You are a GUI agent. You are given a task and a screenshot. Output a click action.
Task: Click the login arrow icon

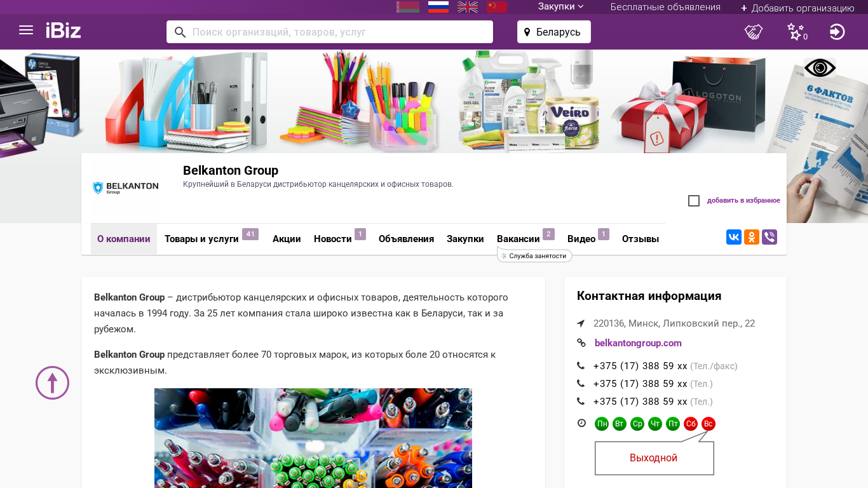837,32
